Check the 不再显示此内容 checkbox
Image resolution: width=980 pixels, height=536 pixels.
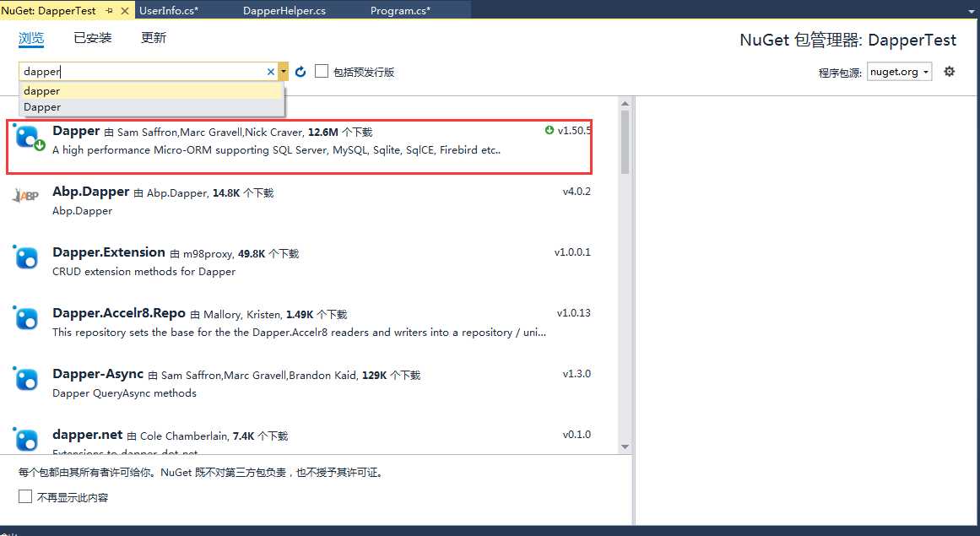25,496
